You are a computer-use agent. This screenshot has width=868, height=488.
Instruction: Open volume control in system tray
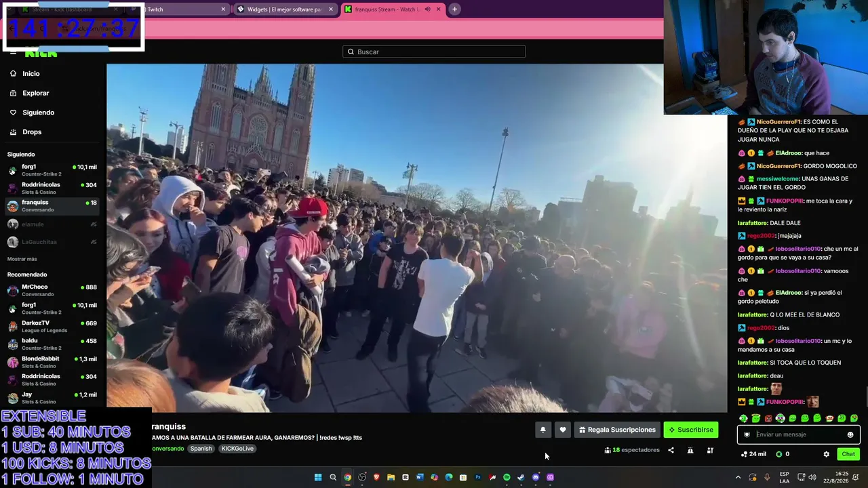tap(812, 477)
